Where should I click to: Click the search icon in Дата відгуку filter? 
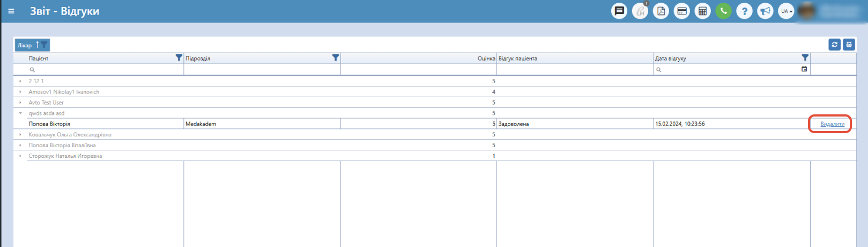coord(659,70)
